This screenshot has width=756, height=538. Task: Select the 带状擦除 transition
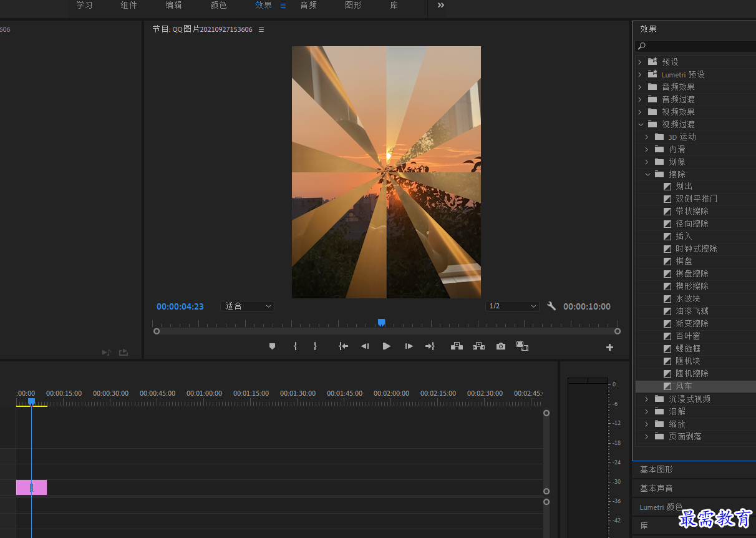(x=692, y=212)
